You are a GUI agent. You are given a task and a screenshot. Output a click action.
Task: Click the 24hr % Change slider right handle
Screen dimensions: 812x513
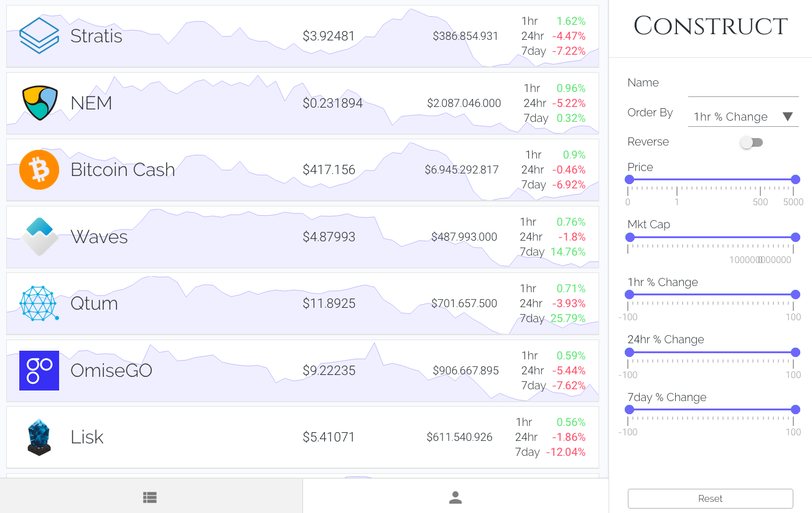[x=795, y=352]
